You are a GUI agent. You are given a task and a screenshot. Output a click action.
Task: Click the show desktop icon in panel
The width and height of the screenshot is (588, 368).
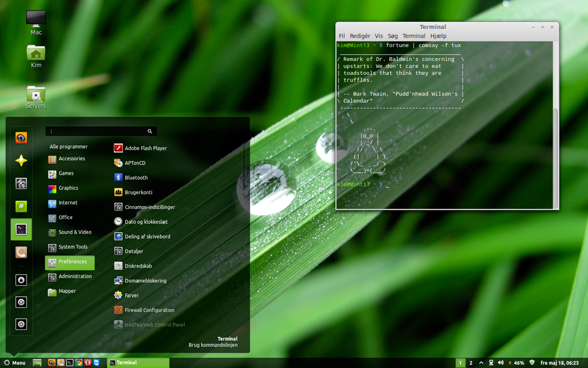pyautogui.click(x=37, y=362)
